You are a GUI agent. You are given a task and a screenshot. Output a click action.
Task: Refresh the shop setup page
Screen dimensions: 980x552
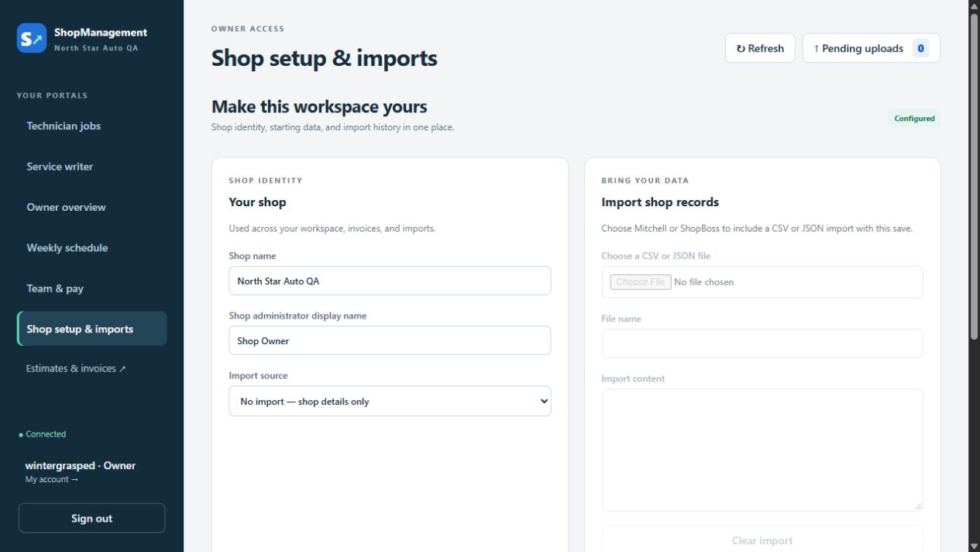[760, 48]
